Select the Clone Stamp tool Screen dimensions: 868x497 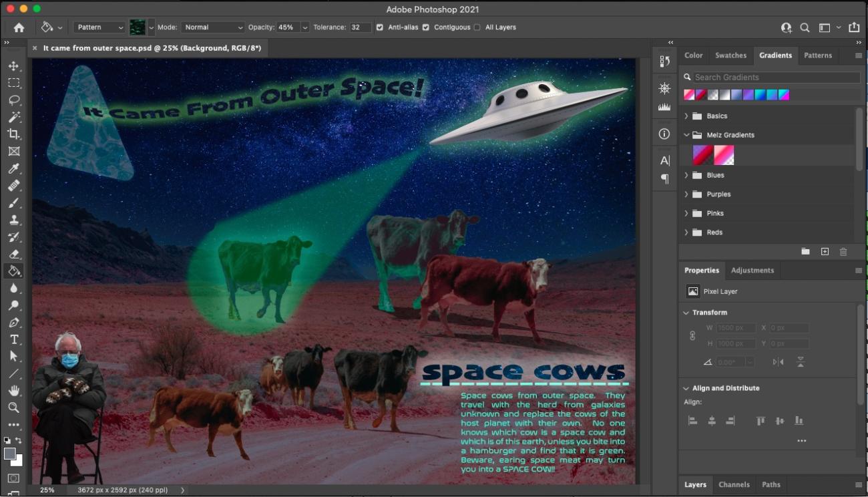(14, 220)
